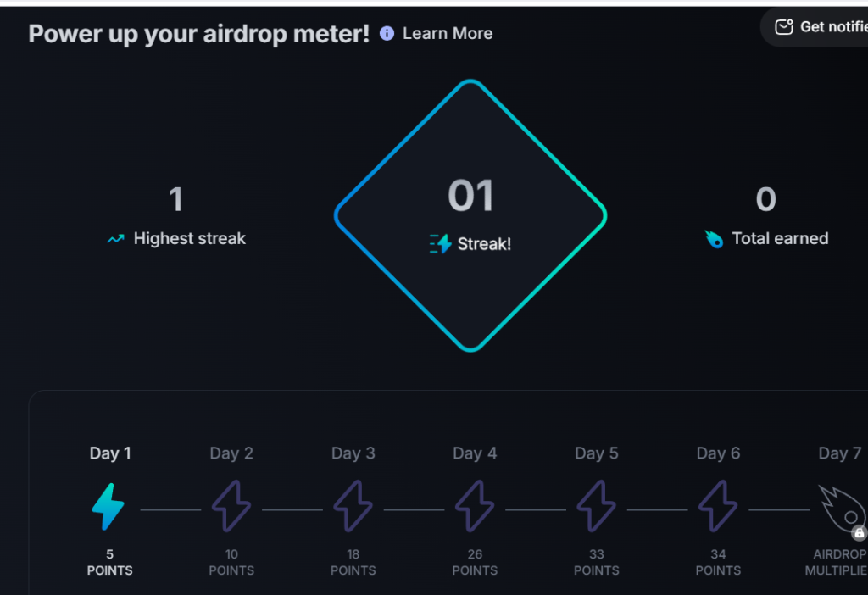
Task: Select the Day 6 lightning bolt icon
Action: [x=718, y=507]
